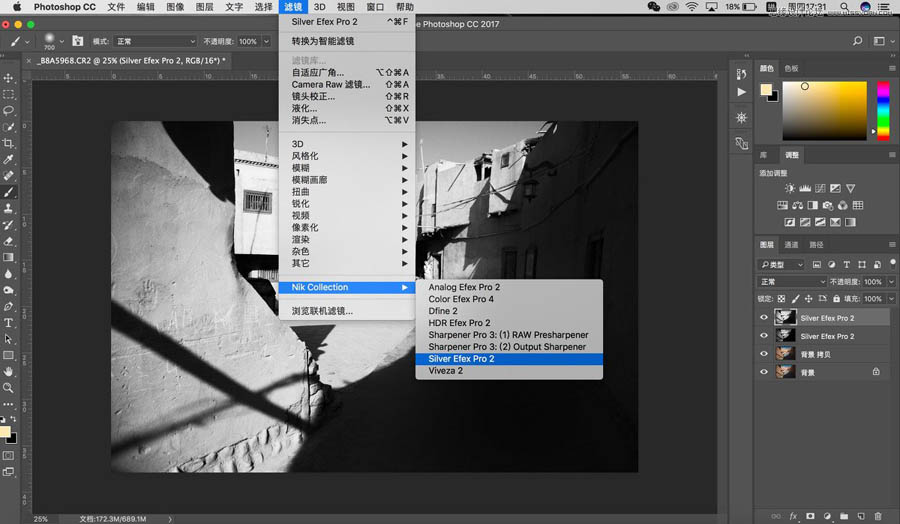Screen dimensions: 900x524
Task: Toggle the layer filter on/off switch
Action: pos(893,263)
